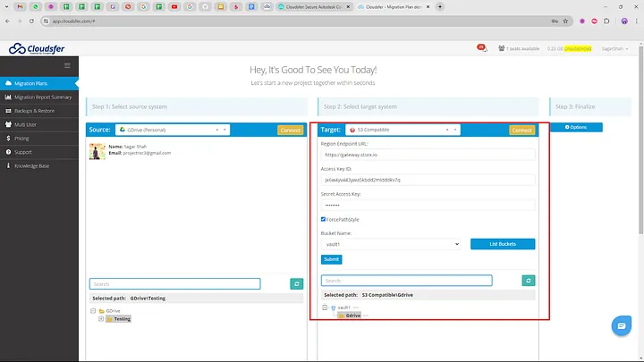Open the SagarShah user dropdown

614,48
